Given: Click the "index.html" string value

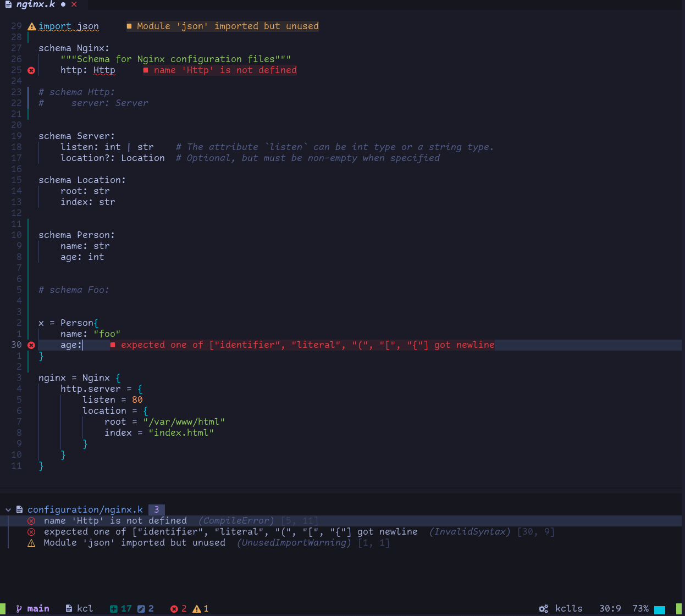Looking at the screenshot, I should [181, 433].
